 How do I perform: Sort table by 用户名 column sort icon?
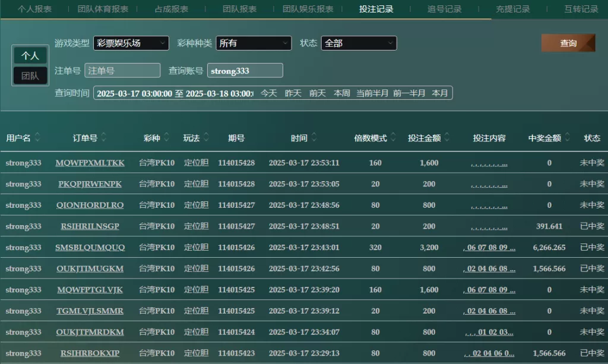(x=38, y=138)
